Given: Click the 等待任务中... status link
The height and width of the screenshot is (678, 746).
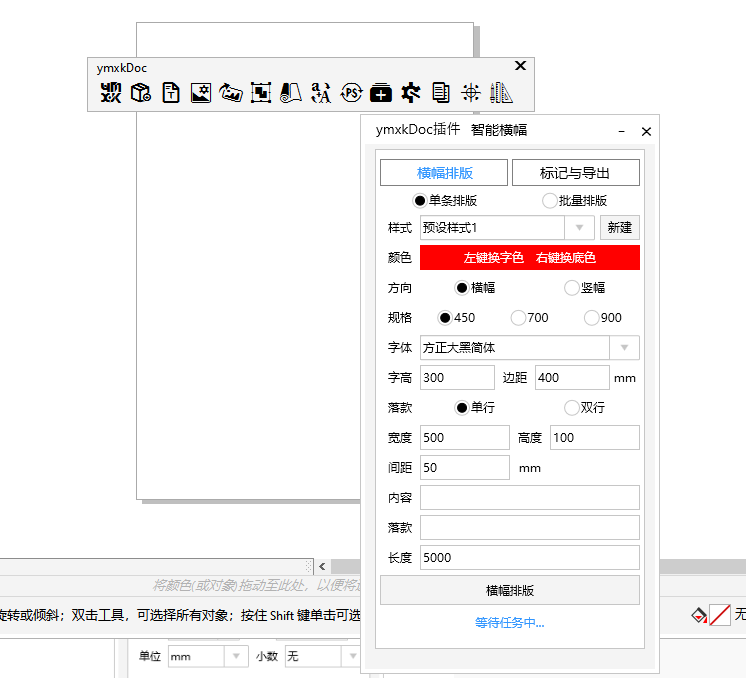Looking at the screenshot, I should tap(510, 623).
